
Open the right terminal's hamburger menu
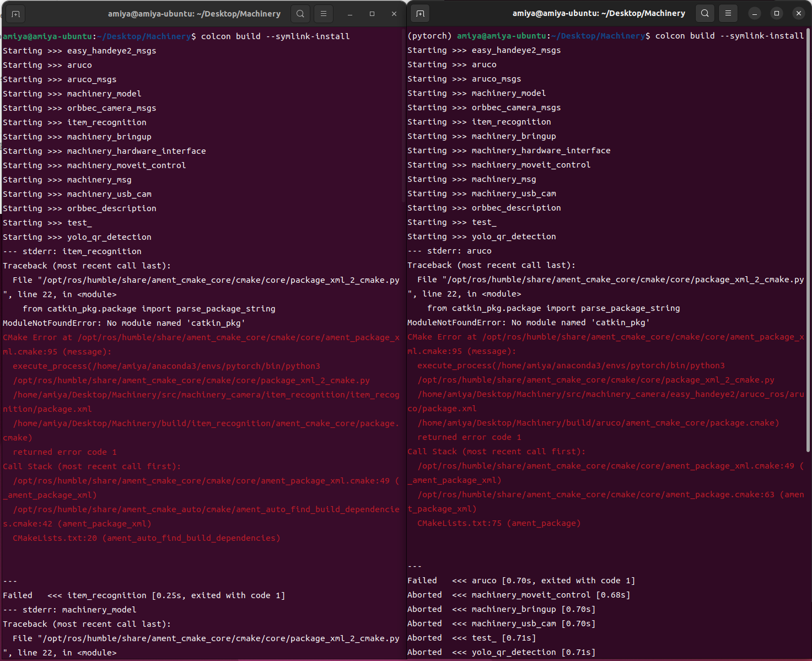pyautogui.click(x=728, y=13)
